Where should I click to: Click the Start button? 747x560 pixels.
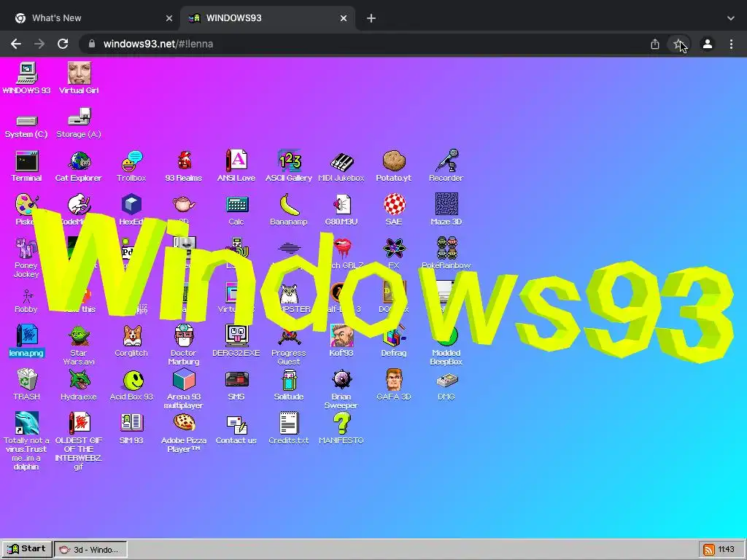27,549
